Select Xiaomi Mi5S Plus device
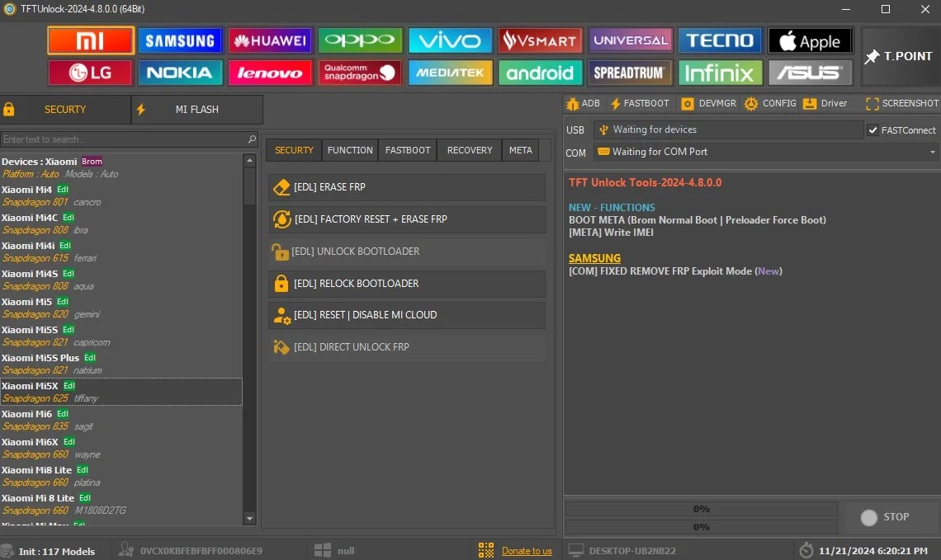 pos(121,364)
